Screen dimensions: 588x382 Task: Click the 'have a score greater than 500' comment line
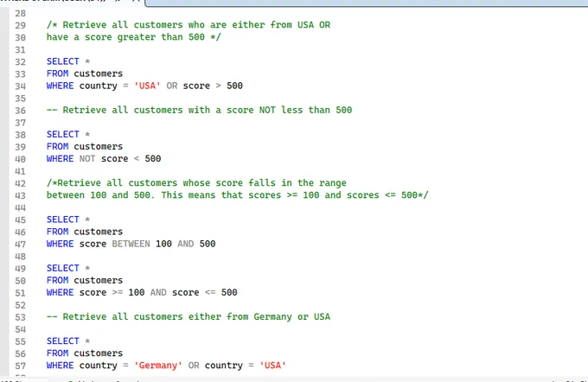134,37
